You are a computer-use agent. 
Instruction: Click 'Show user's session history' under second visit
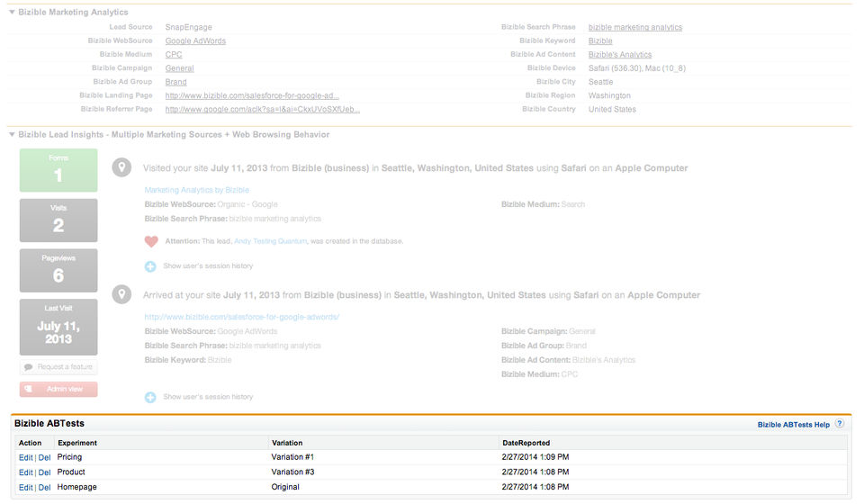[208, 397]
